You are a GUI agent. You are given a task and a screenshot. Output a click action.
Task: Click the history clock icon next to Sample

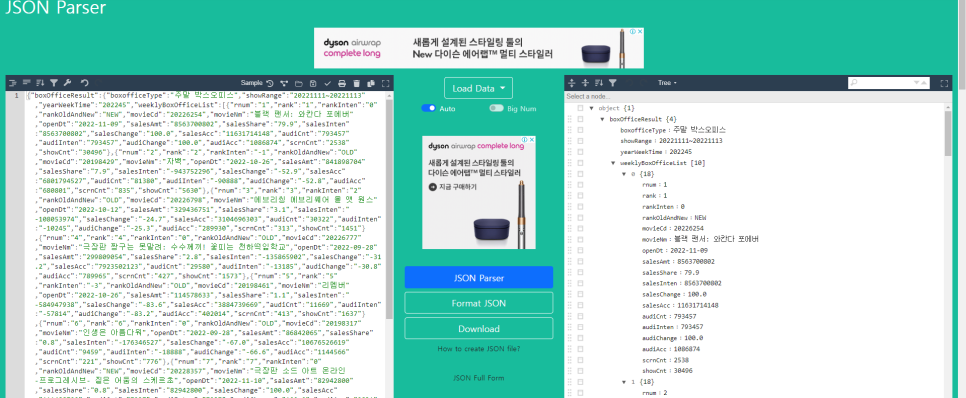tap(270, 83)
